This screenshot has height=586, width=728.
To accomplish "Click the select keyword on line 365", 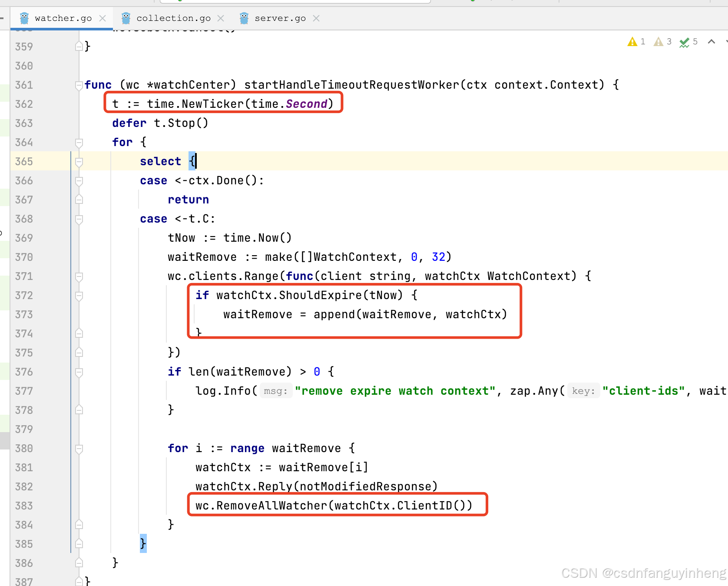I will pyautogui.click(x=160, y=161).
